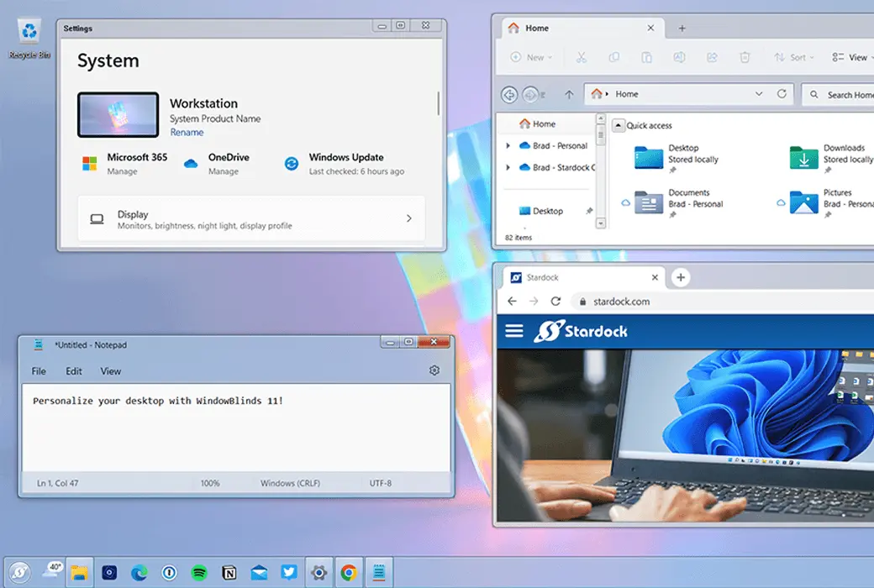Switch to Chrome from the taskbar

[x=349, y=572]
